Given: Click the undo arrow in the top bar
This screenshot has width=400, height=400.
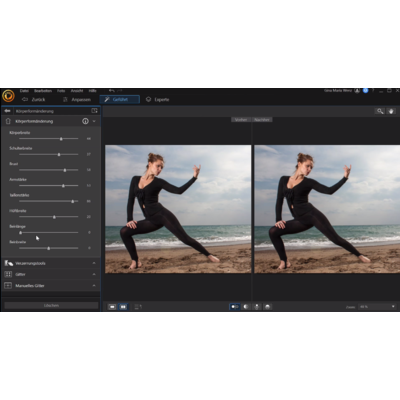Looking at the screenshot, I should point(111,91).
